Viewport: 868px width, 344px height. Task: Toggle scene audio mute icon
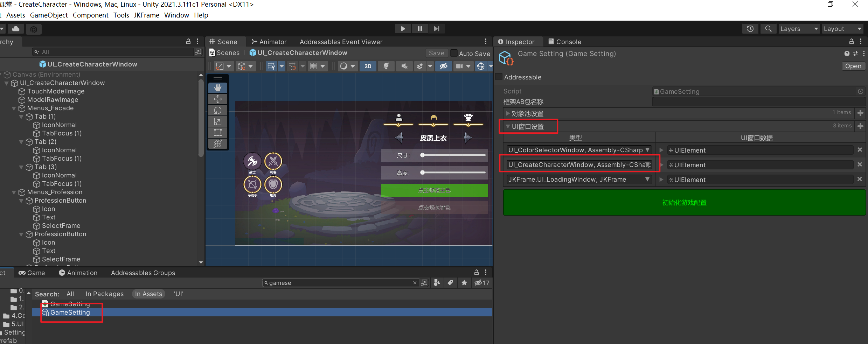click(x=404, y=66)
